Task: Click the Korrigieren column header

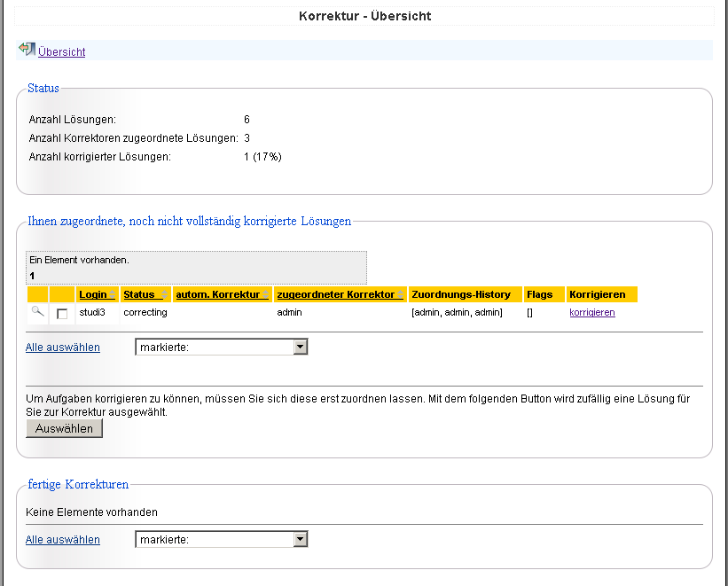Action: pyautogui.click(x=602, y=294)
